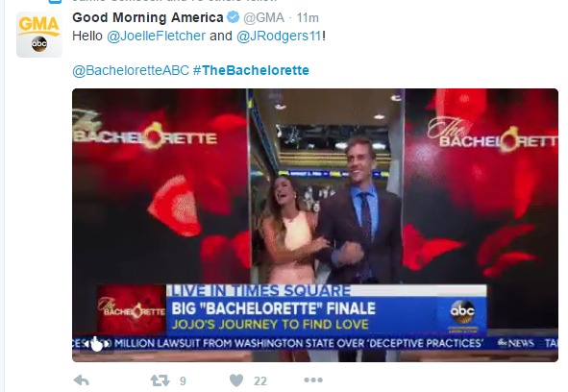Screen dimensions: 568x392
Task: Click the Bachelorette logo beside the finale banner
Action: click(132, 309)
